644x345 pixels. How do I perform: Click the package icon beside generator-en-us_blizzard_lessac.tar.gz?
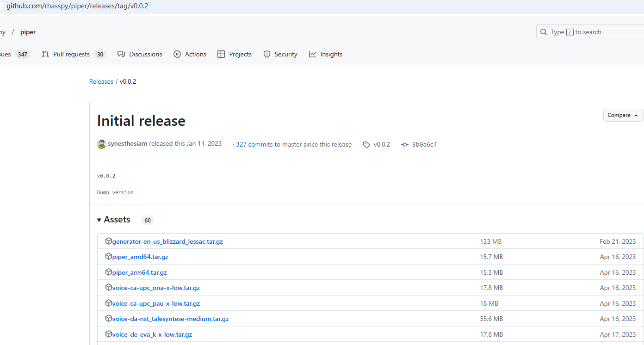coord(109,241)
